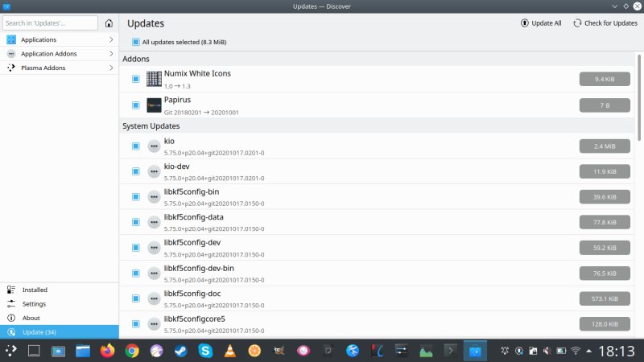Uncheck the libkf5config-doc update checkbox
This screenshot has width=644, height=362.
tap(135, 298)
